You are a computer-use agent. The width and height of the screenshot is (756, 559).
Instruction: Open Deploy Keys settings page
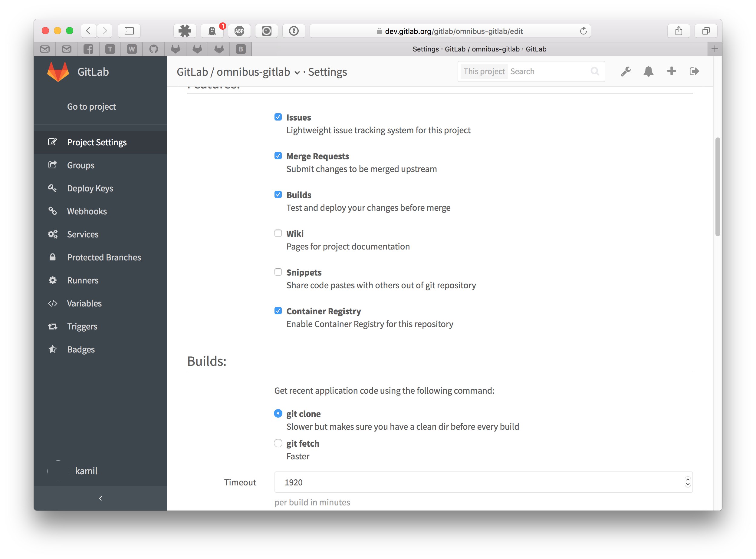click(x=100, y=188)
